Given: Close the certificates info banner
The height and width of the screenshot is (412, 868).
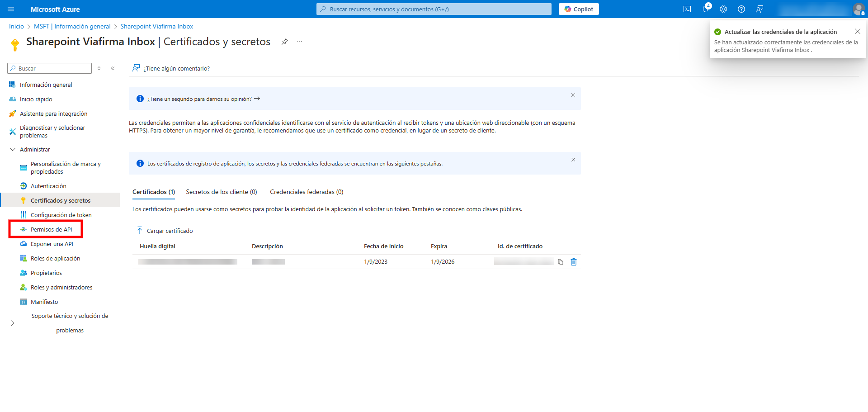Looking at the screenshot, I should (x=573, y=160).
